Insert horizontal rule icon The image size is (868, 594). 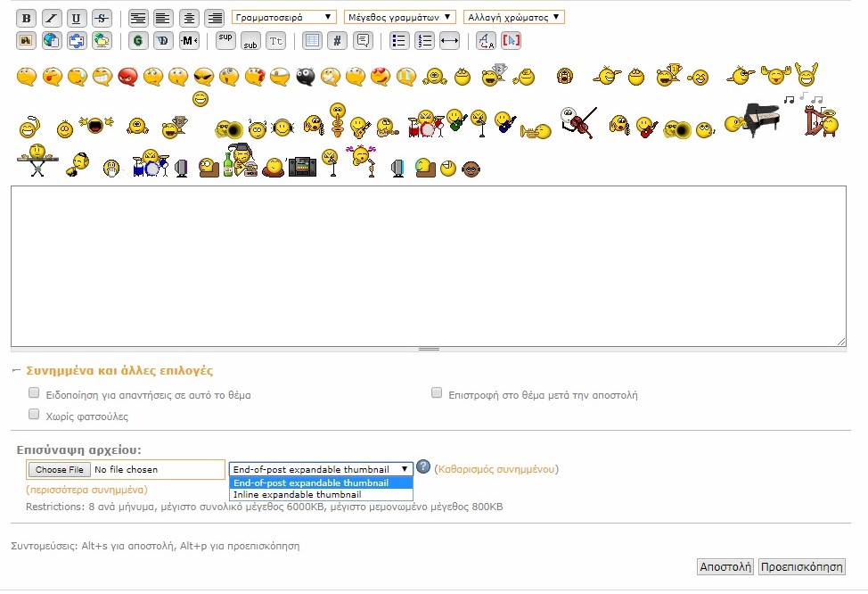pyautogui.click(x=449, y=40)
